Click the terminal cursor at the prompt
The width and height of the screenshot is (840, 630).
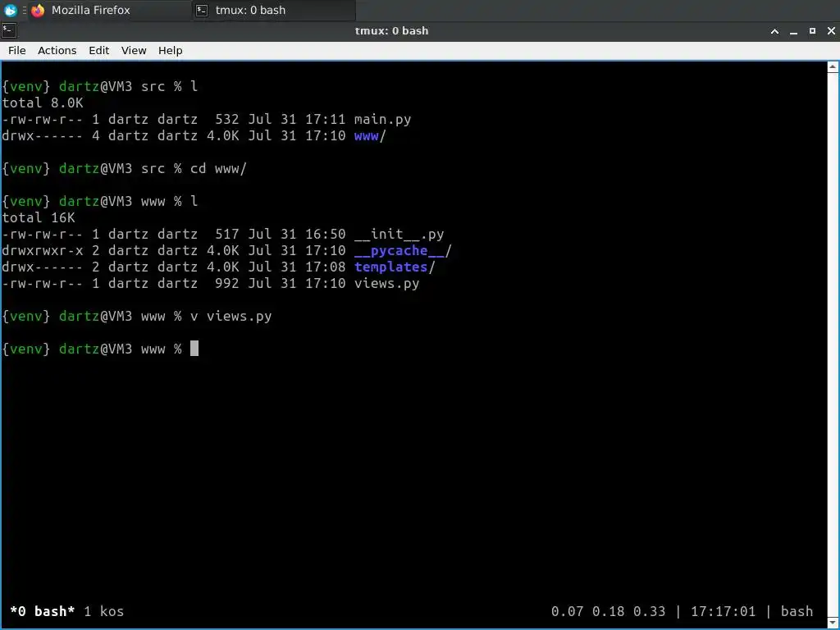tap(194, 348)
